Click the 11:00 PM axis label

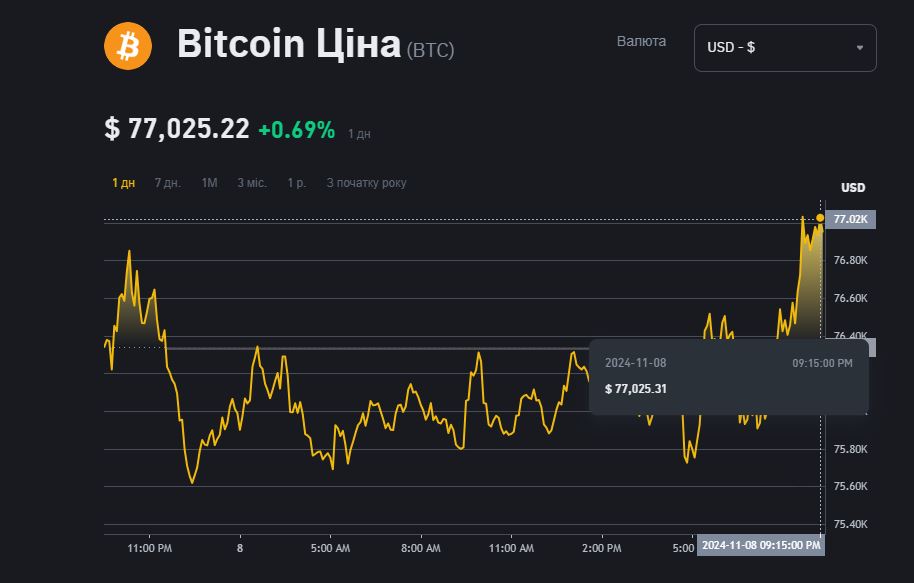152,549
